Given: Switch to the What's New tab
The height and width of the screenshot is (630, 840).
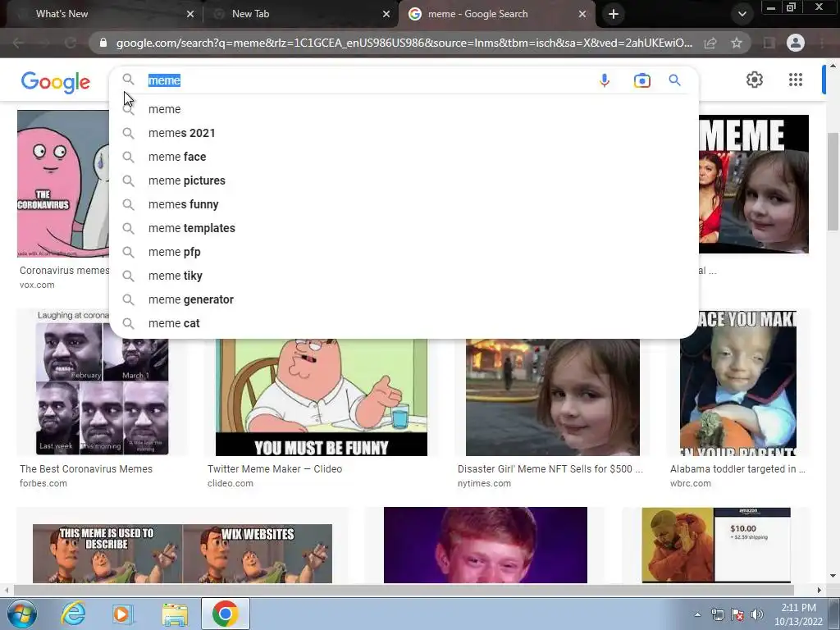Looking at the screenshot, I should 103,14.
